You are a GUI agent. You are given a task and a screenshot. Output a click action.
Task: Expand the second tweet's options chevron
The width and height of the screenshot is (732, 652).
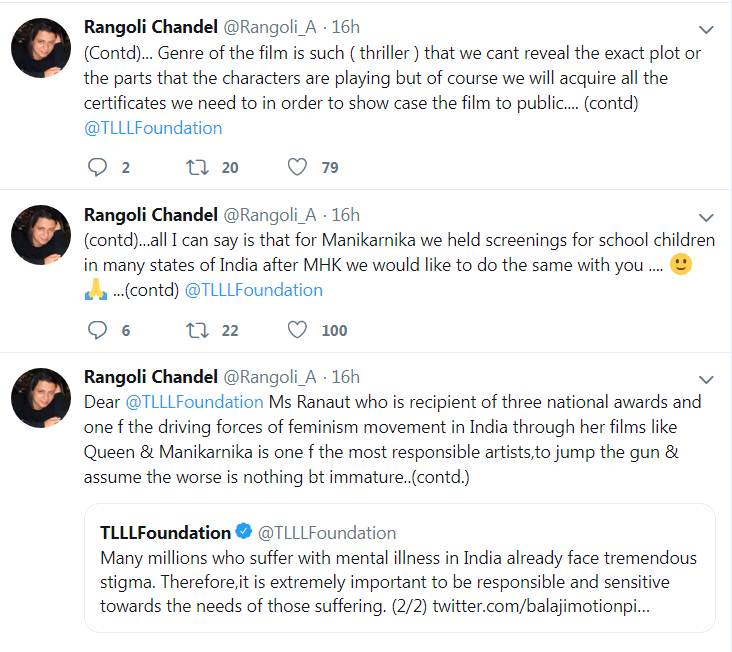(706, 217)
